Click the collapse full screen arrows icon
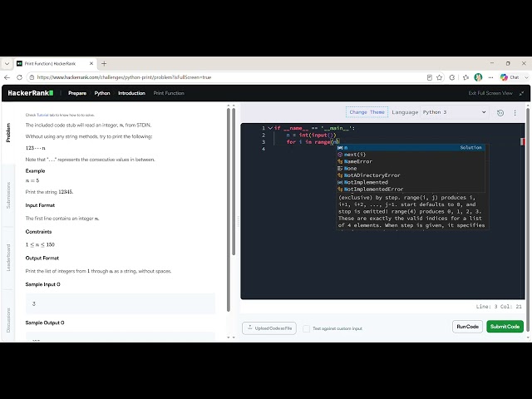This screenshot has width=532, height=399. [521, 93]
